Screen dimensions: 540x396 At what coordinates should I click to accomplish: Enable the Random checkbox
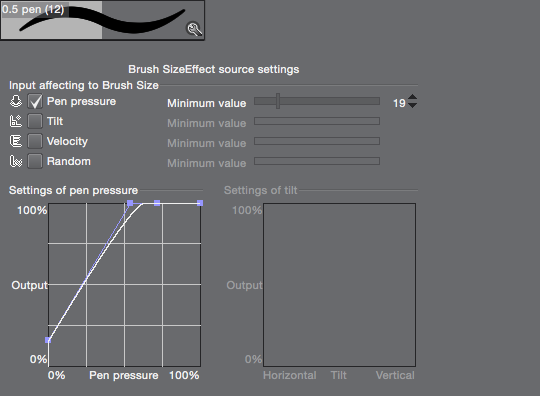pyautogui.click(x=35, y=161)
